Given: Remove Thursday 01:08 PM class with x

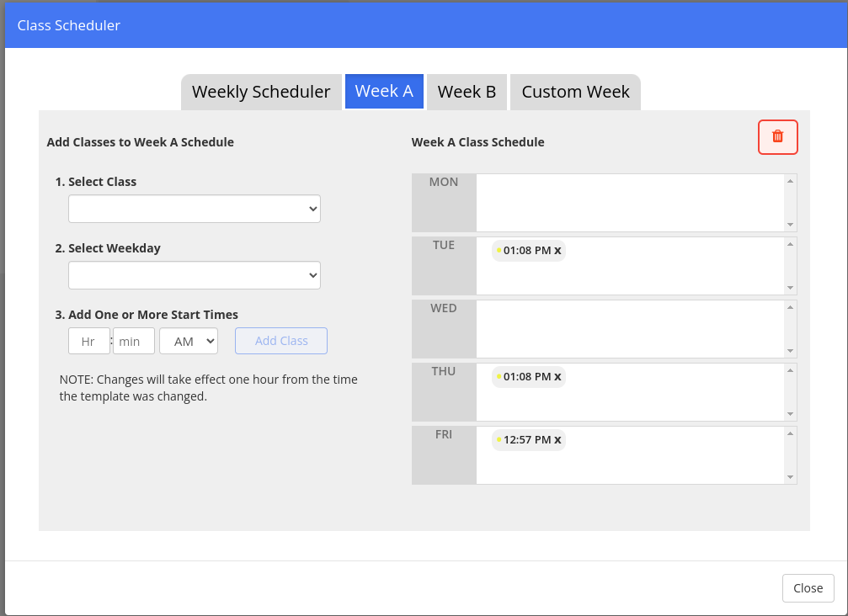Looking at the screenshot, I should click(x=557, y=377).
